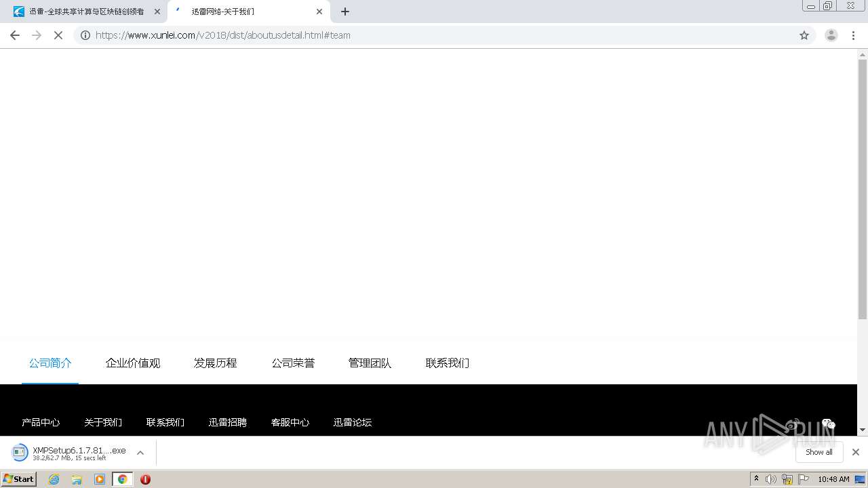Open a new tab
Screen dimensions: 868x488
coord(344,12)
